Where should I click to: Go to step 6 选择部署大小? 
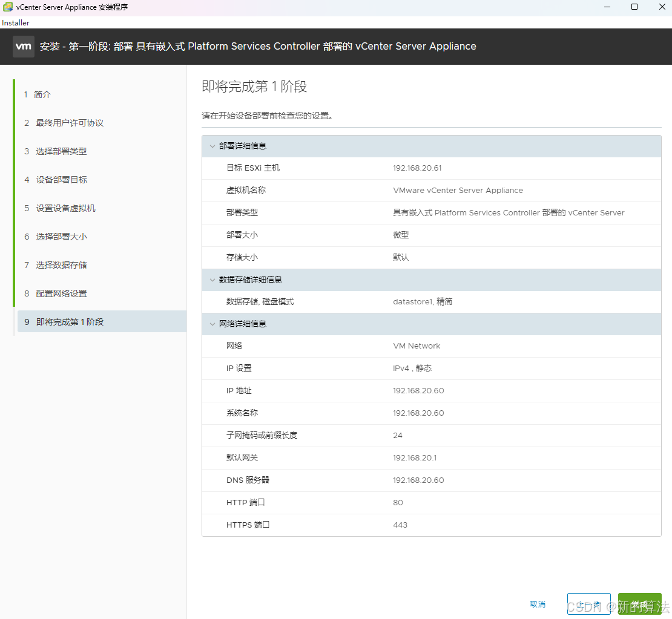tap(55, 237)
